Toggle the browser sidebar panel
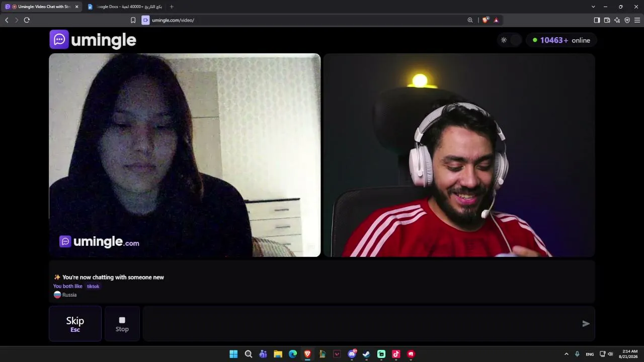Image resolution: width=644 pixels, height=362 pixels. (x=597, y=20)
